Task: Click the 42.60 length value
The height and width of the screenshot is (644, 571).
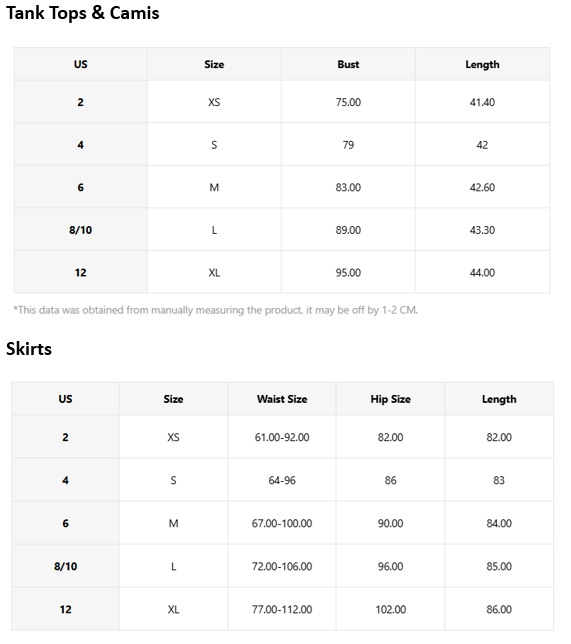Action: pyautogui.click(x=482, y=188)
